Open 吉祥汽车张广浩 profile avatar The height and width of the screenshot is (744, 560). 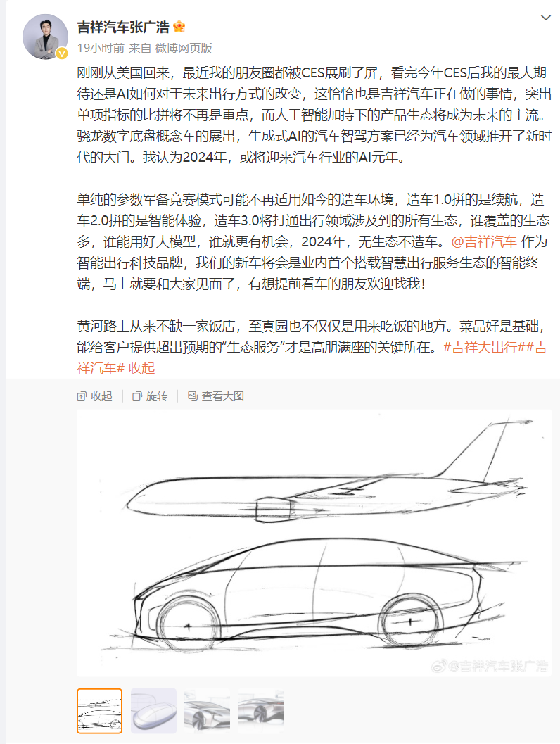45,37
